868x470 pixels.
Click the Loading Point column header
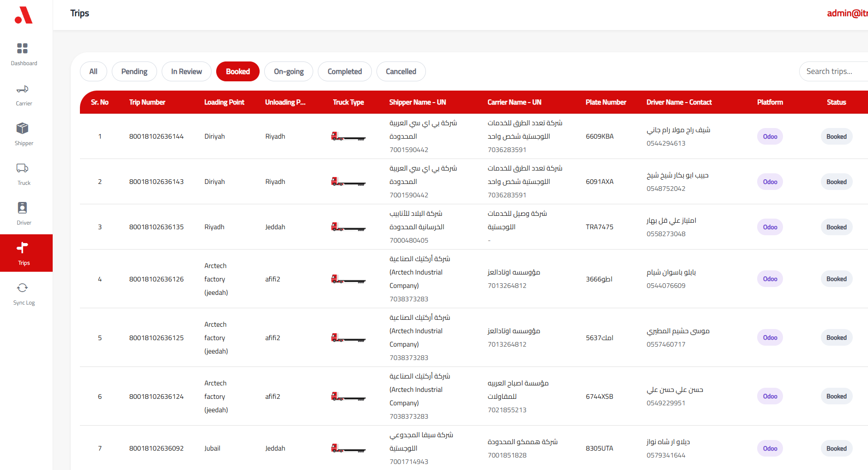coord(225,102)
